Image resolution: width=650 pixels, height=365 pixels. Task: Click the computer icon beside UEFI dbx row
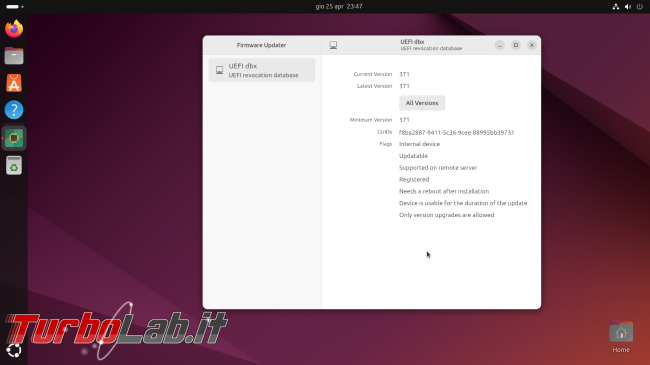pos(219,70)
